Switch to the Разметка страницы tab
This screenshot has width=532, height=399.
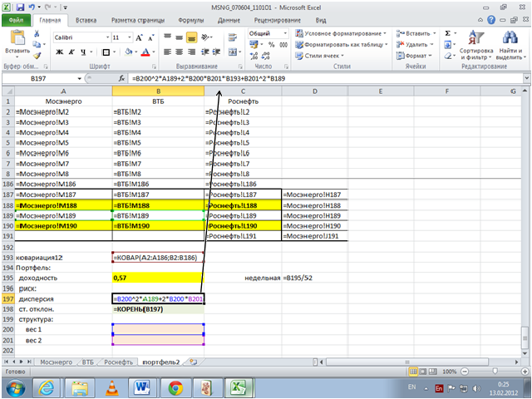pyautogui.click(x=138, y=20)
